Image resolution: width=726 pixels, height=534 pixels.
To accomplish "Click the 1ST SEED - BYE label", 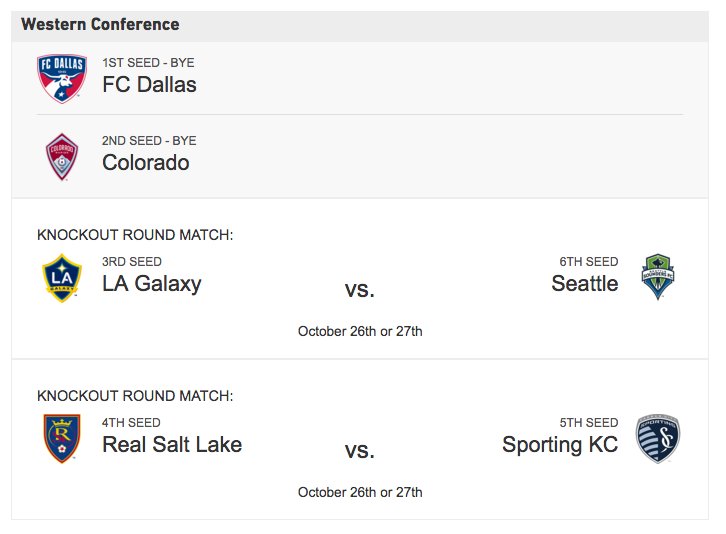I will point(148,63).
